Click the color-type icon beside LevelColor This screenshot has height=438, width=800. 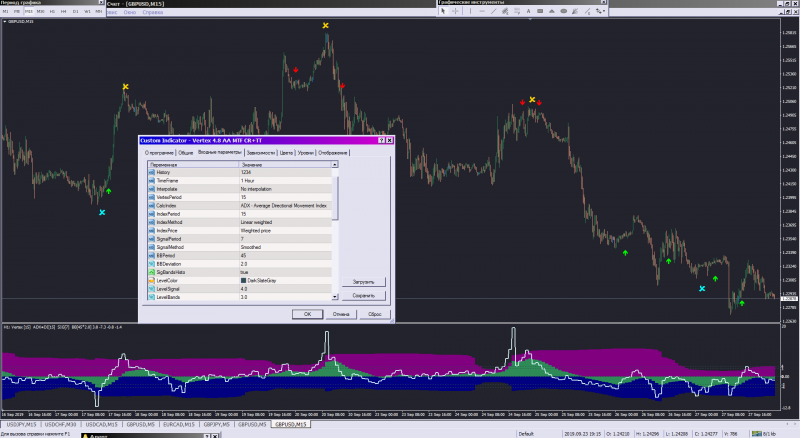[152, 281]
